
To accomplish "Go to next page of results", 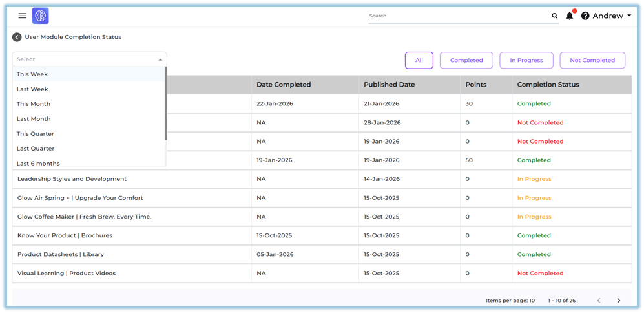I will [x=618, y=300].
